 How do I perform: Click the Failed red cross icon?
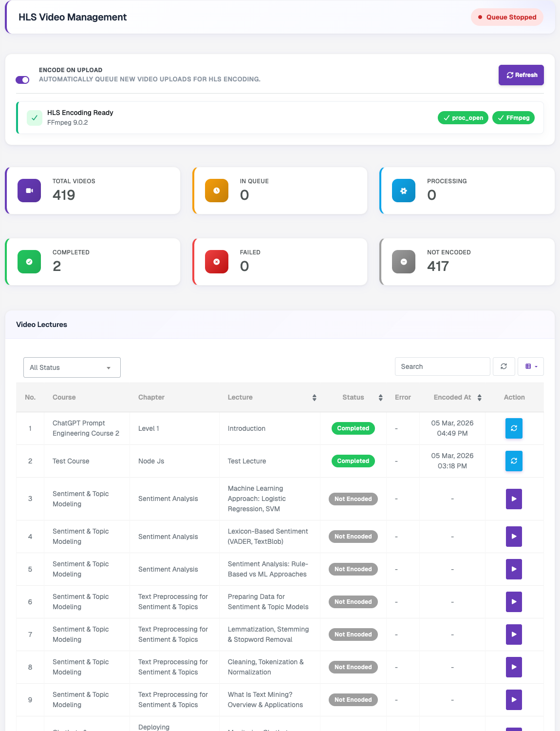pos(217,262)
